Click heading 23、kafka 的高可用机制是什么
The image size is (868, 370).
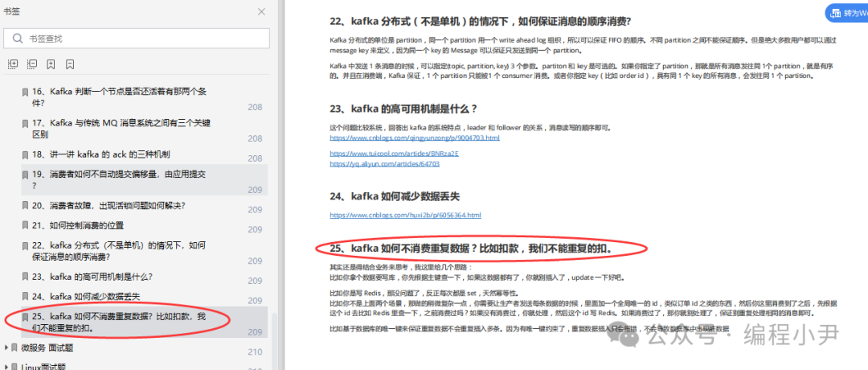403,109
